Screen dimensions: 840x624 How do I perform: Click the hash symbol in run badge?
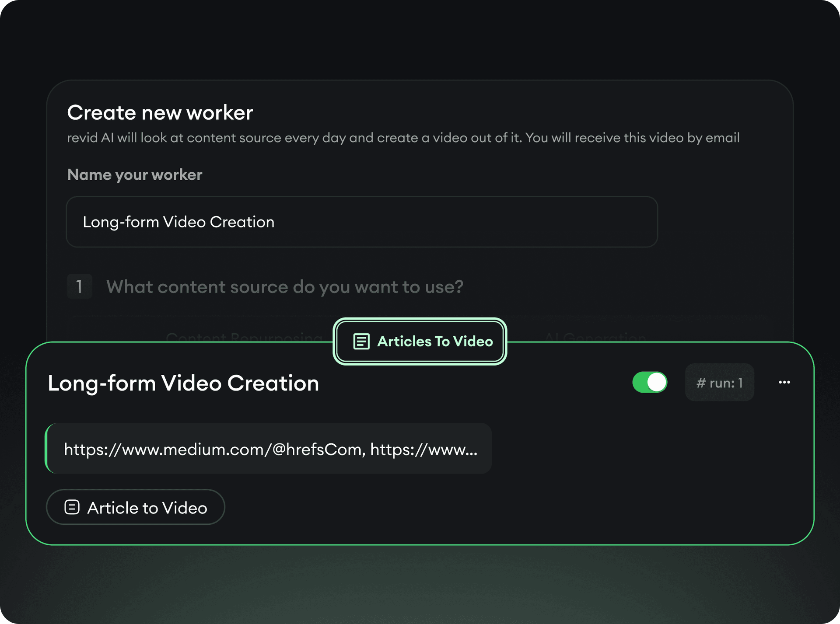(x=701, y=383)
